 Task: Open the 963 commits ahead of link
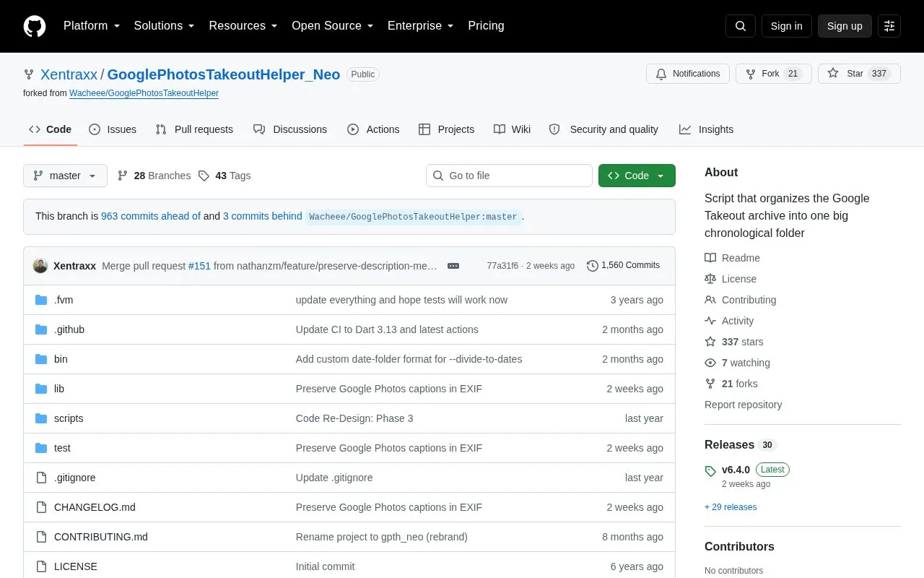pos(151,216)
